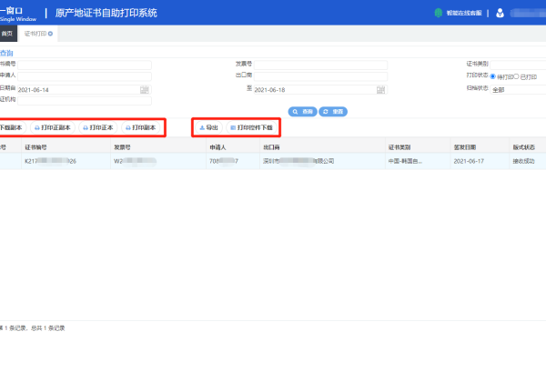Click 打印副本 print button
Image resolution: width=546 pixels, height=392 pixels.
(141, 127)
